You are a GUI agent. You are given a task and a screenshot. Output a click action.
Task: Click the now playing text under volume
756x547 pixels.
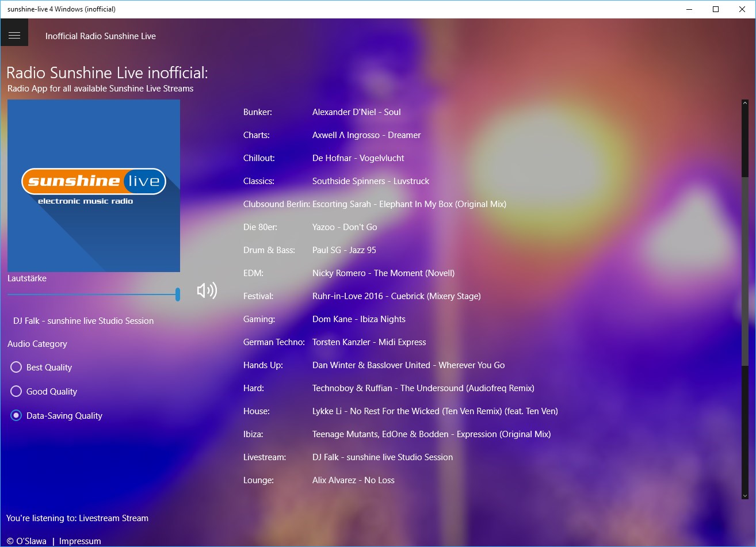[x=83, y=321]
